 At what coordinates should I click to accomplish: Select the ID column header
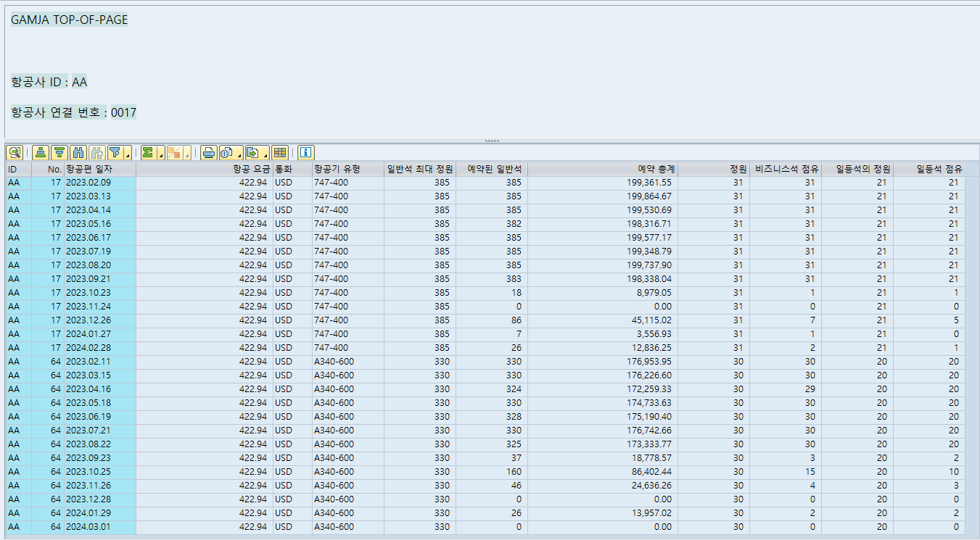point(18,169)
